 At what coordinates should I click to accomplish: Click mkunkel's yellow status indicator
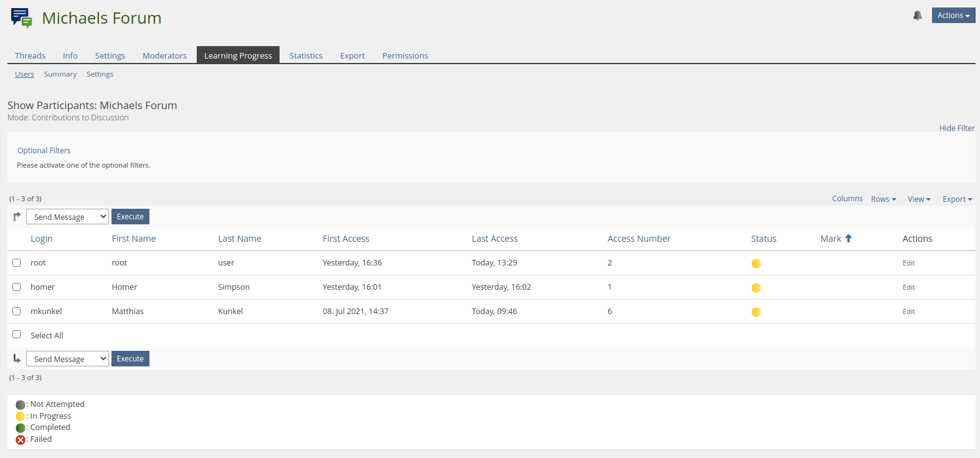(x=756, y=312)
